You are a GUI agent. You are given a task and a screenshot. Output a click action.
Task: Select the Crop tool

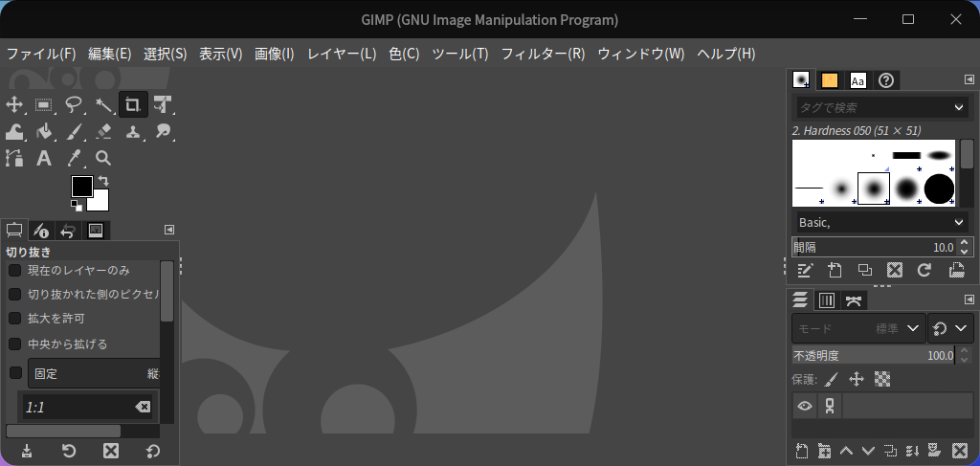tap(133, 105)
